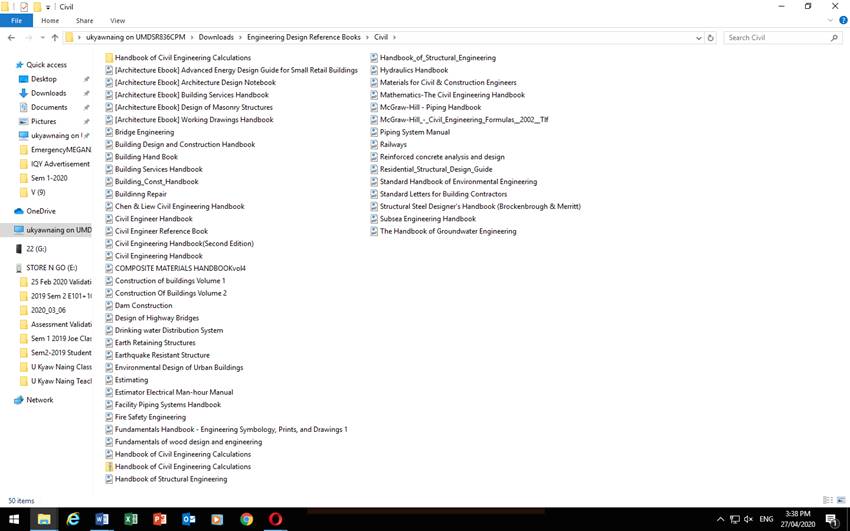Image resolution: width=850 pixels, height=531 pixels.
Task: Select 22 (G:) drive in sidebar
Action: click(x=36, y=249)
